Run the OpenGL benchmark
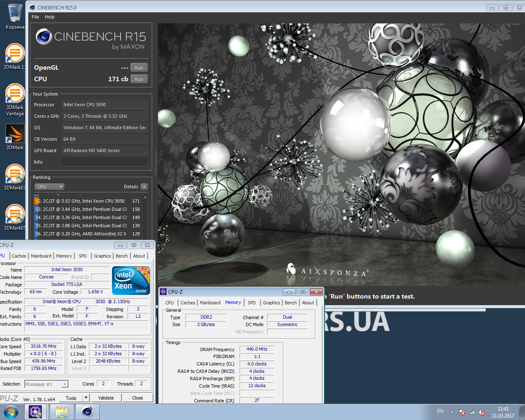The height and width of the screenshot is (420, 525). [x=139, y=68]
